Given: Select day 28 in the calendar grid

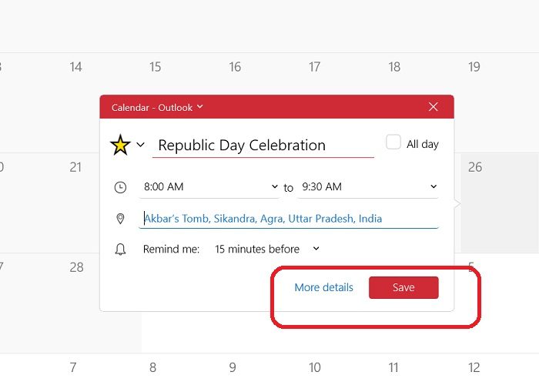Looking at the screenshot, I should tap(75, 267).
